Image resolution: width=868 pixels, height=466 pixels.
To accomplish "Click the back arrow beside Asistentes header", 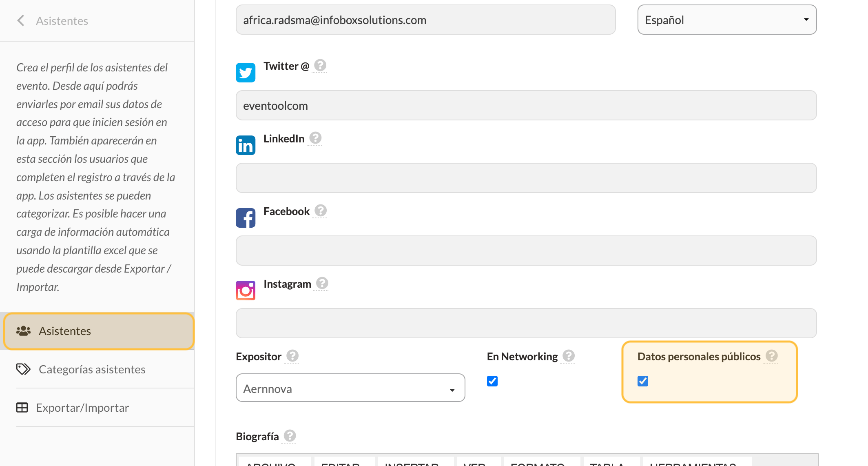I will tap(21, 20).
